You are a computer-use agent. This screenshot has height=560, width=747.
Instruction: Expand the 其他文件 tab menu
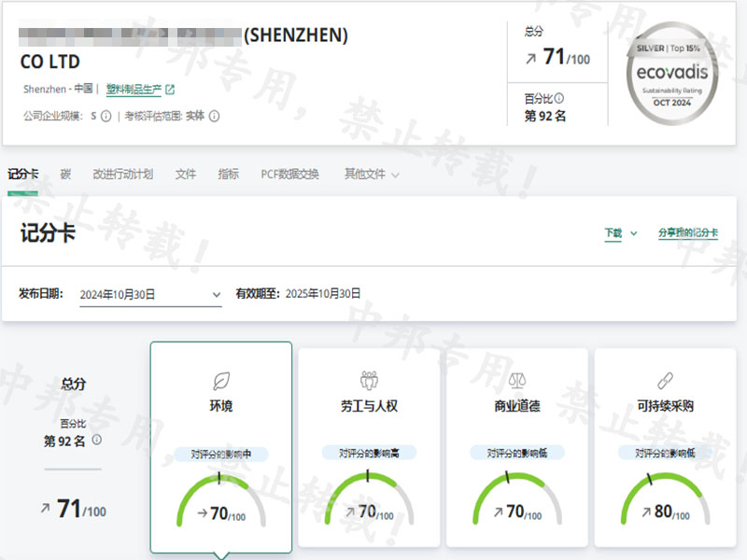pyautogui.click(x=371, y=175)
